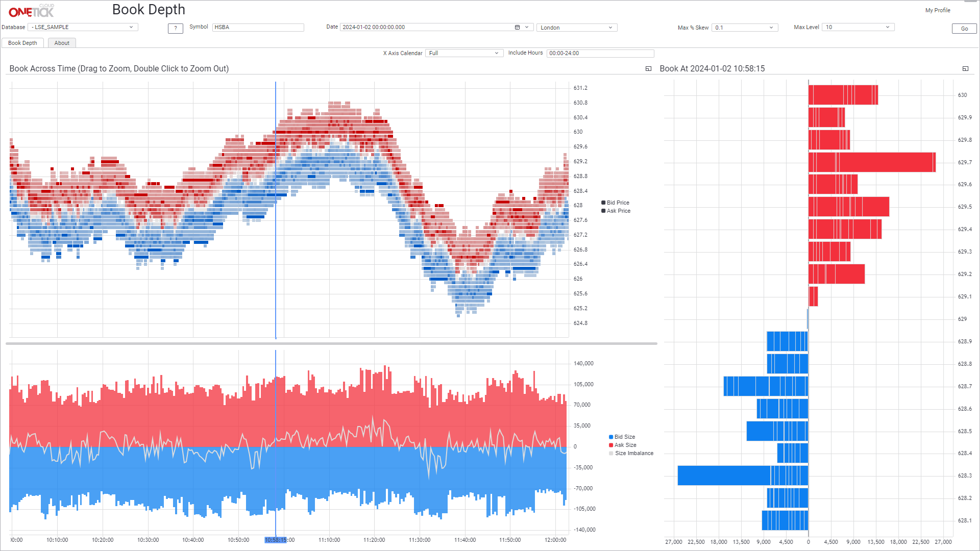The height and width of the screenshot is (551, 980).
Task: Toggle Ask Price legend series
Action: click(x=618, y=211)
